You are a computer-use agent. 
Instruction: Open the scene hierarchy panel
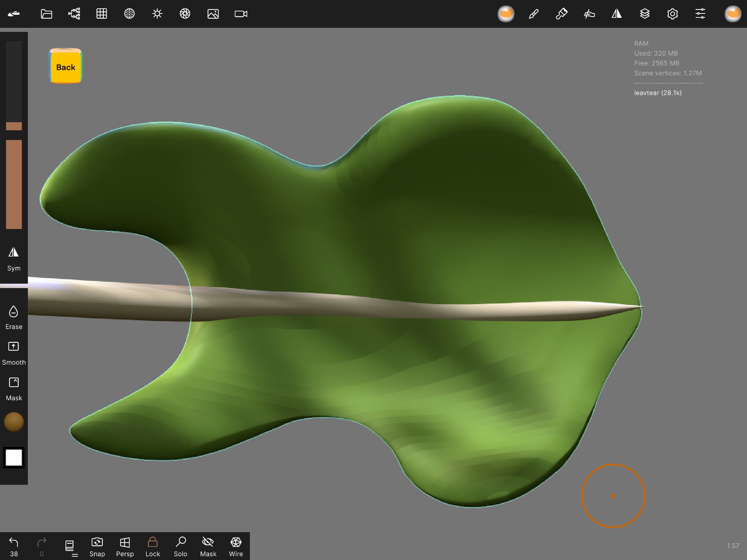tap(74, 14)
